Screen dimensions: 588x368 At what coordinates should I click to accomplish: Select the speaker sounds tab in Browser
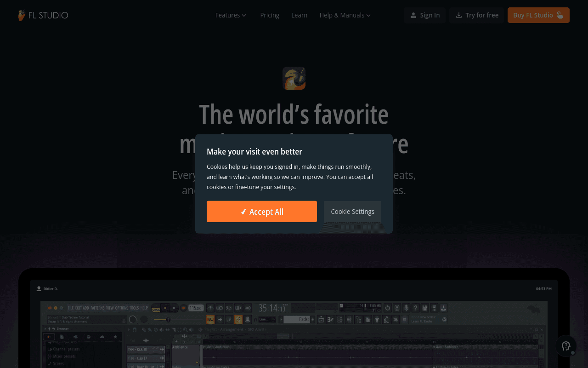pyautogui.click(x=75, y=337)
